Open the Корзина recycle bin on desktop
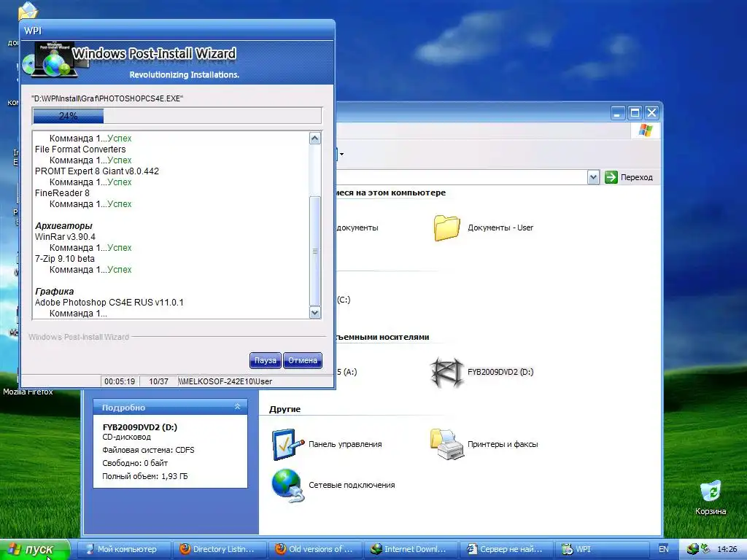747x560 pixels. pyautogui.click(x=711, y=491)
